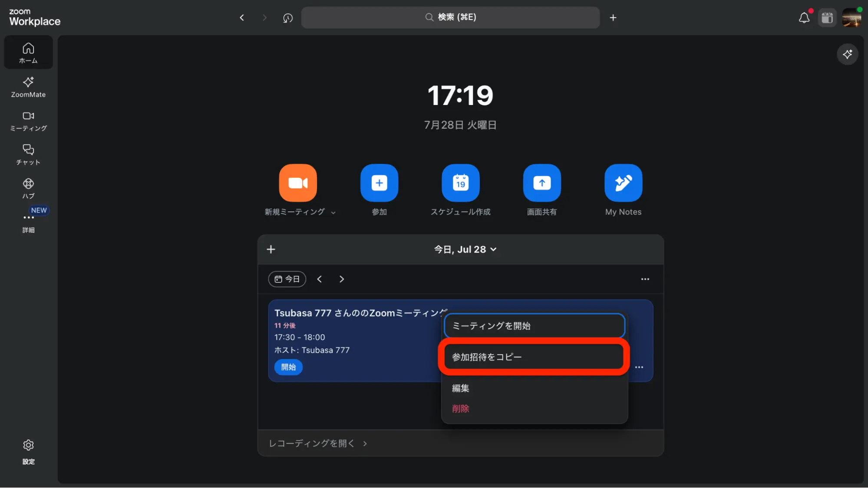
Task: Click the 検索 search field
Action: point(450,17)
